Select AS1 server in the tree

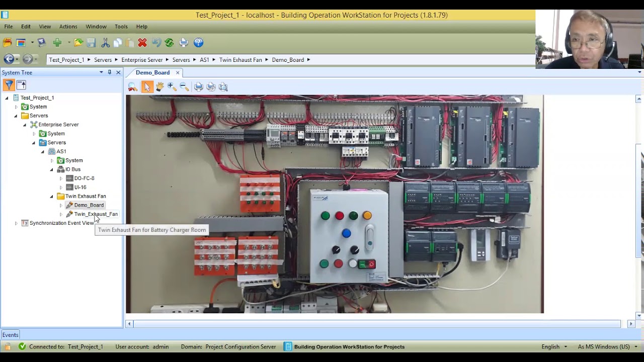pos(61,151)
